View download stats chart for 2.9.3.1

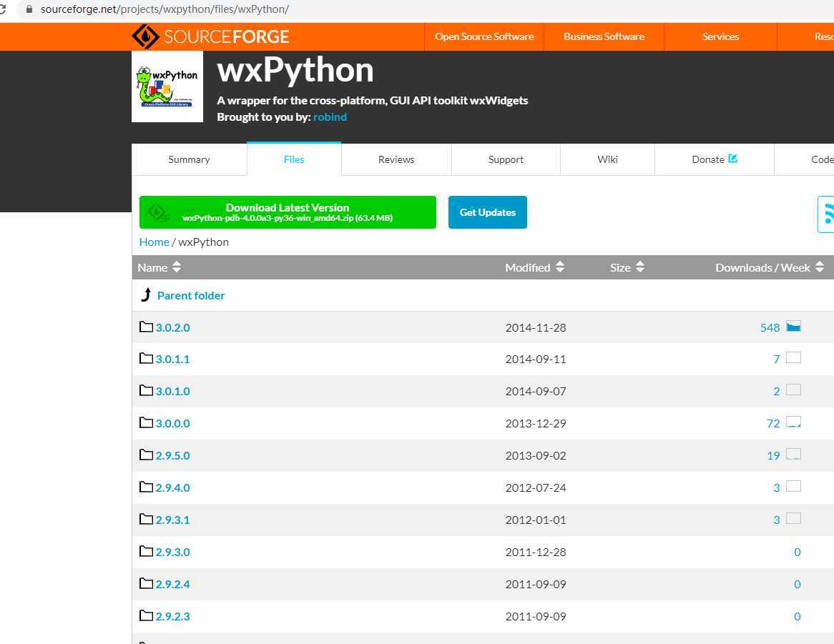coord(793,519)
